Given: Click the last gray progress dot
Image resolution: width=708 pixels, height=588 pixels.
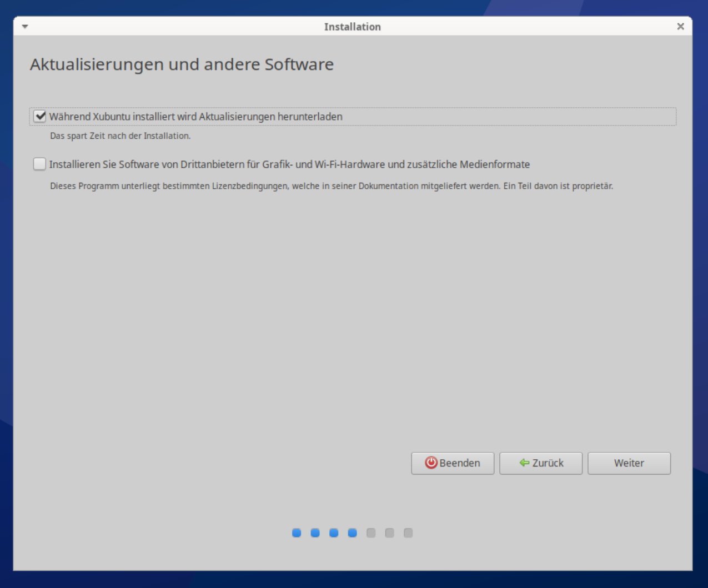Looking at the screenshot, I should 408,533.
